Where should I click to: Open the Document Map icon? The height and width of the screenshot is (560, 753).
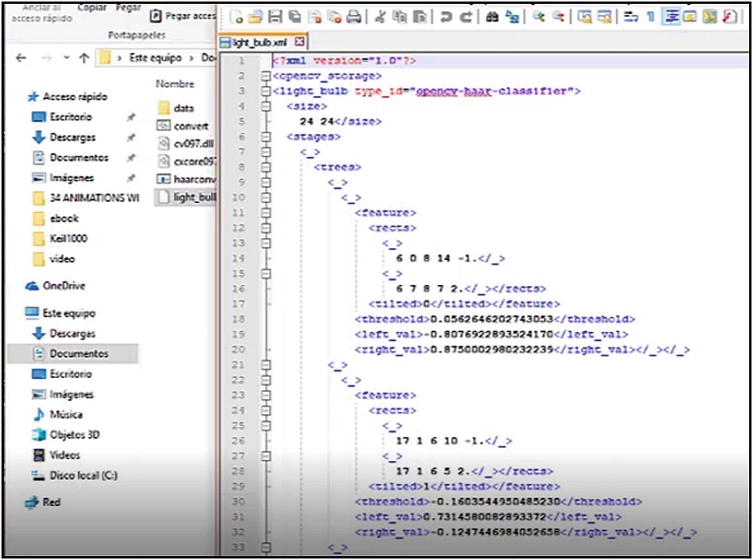(710, 17)
